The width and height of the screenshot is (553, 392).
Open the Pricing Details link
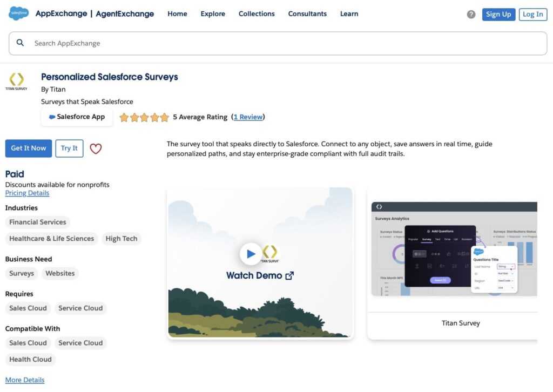(27, 193)
